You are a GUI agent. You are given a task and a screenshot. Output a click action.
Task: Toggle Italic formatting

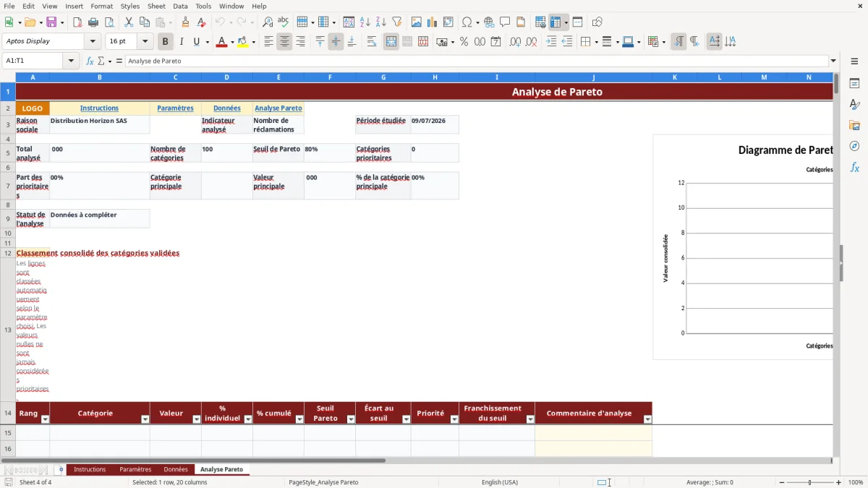click(181, 41)
